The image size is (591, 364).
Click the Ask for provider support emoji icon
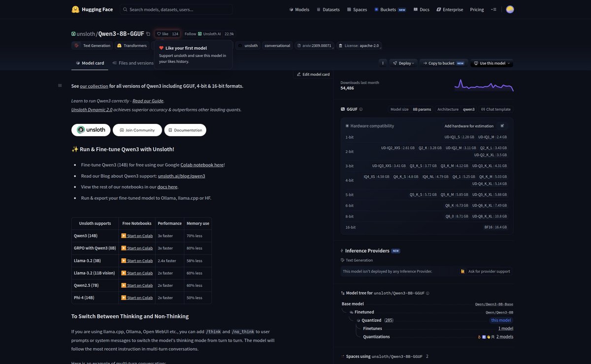coord(463,271)
